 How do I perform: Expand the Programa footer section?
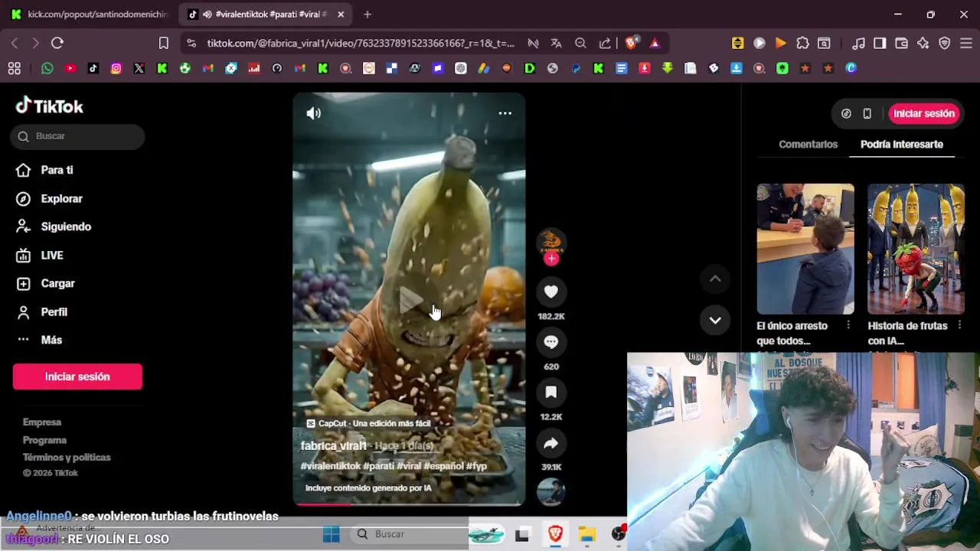(x=44, y=440)
